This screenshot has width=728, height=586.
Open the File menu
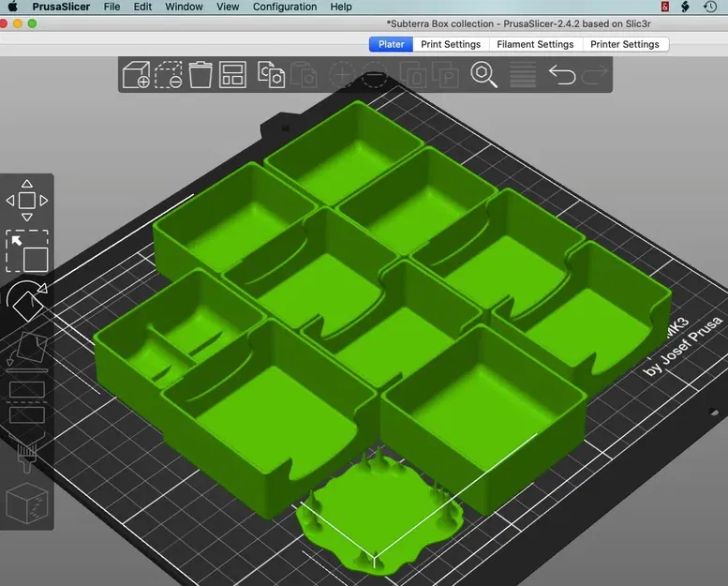[111, 7]
